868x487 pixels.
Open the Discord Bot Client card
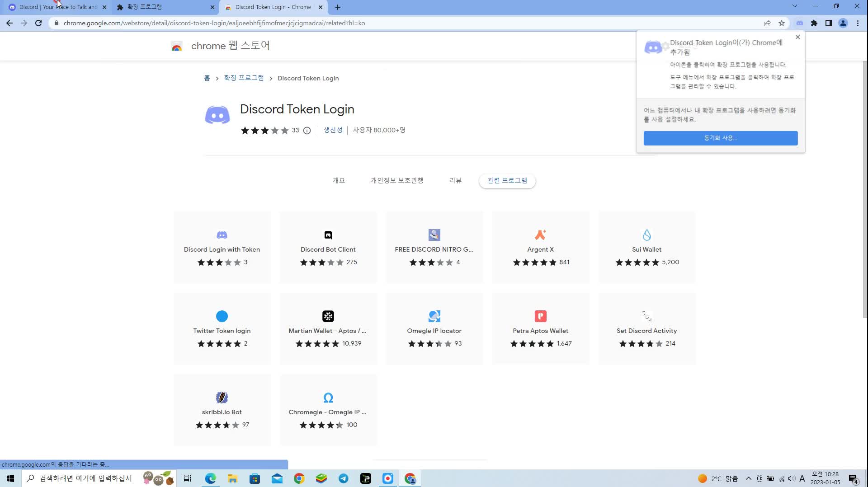[328, 248]
